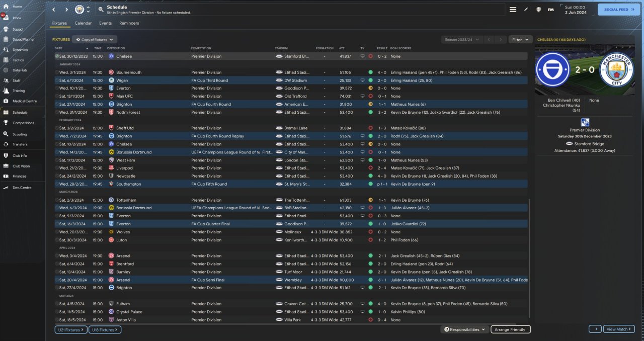Screen dimensions: 644x341
Task: Click Tottenham 2/3/2024 fixture row
Action: 291,200
